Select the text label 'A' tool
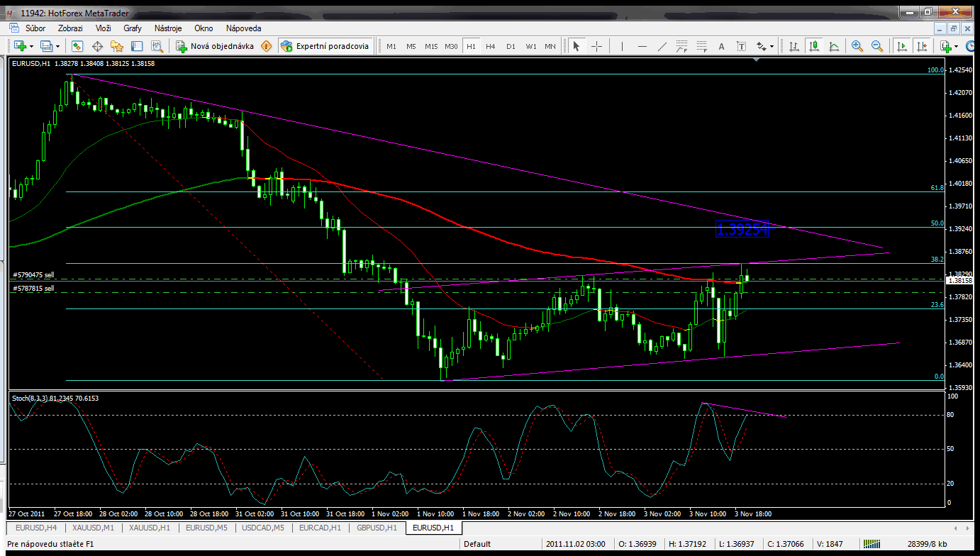Image resolution: width=980 pixels, height=556 pixels. pyautogui.click(x=722, y=46)
